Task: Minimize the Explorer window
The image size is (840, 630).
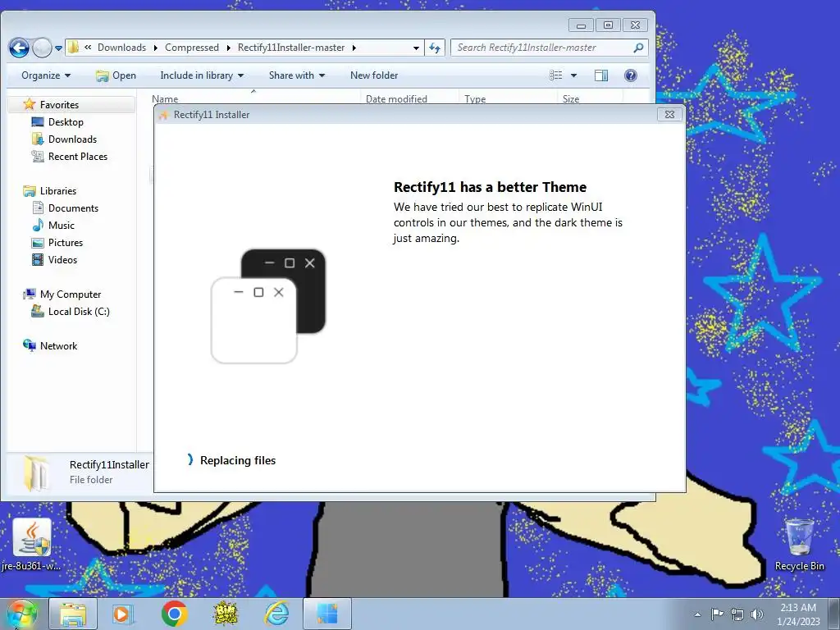Action: coord(581,25)
